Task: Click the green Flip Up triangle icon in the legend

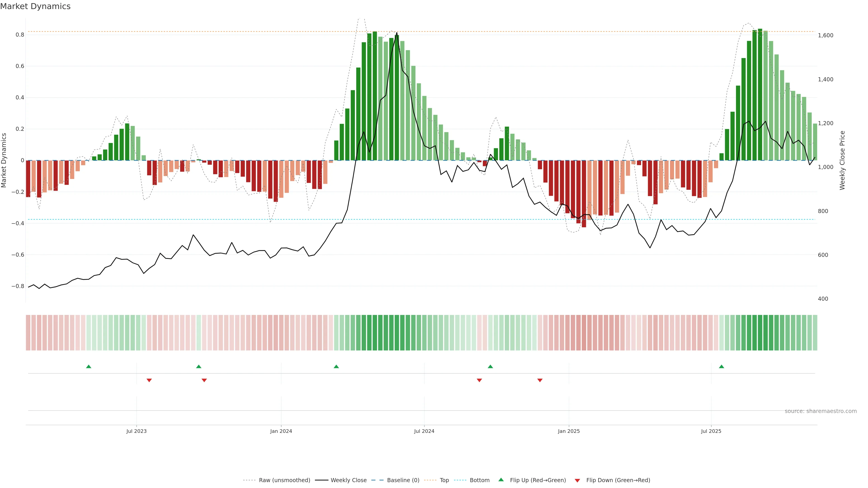Action: coord(501,480)
